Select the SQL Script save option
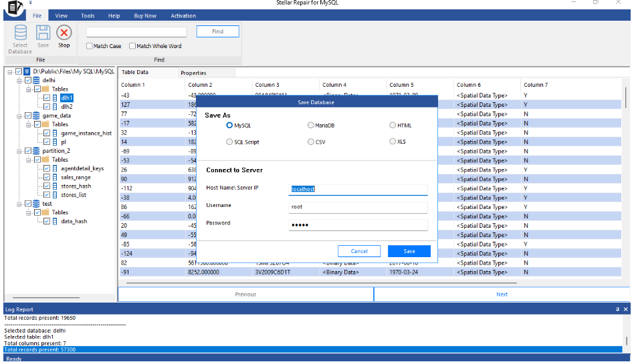 [x=229, y=142]
